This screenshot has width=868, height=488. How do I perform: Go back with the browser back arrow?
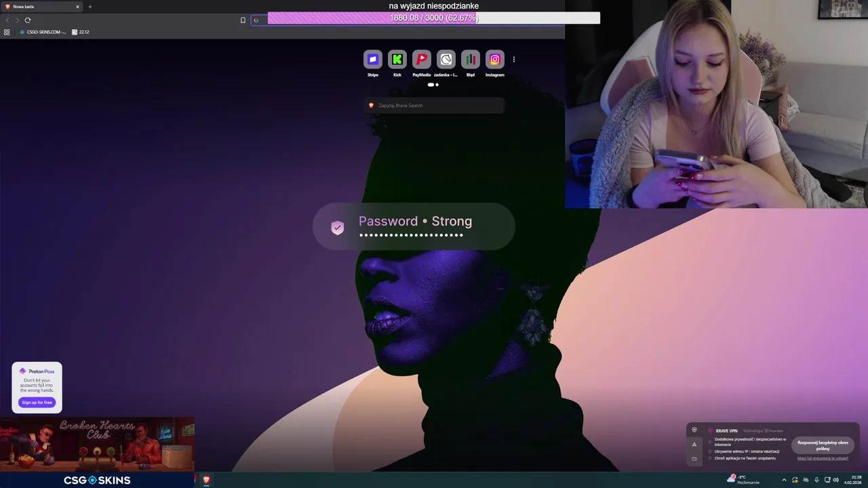click(x=7, y=20)
